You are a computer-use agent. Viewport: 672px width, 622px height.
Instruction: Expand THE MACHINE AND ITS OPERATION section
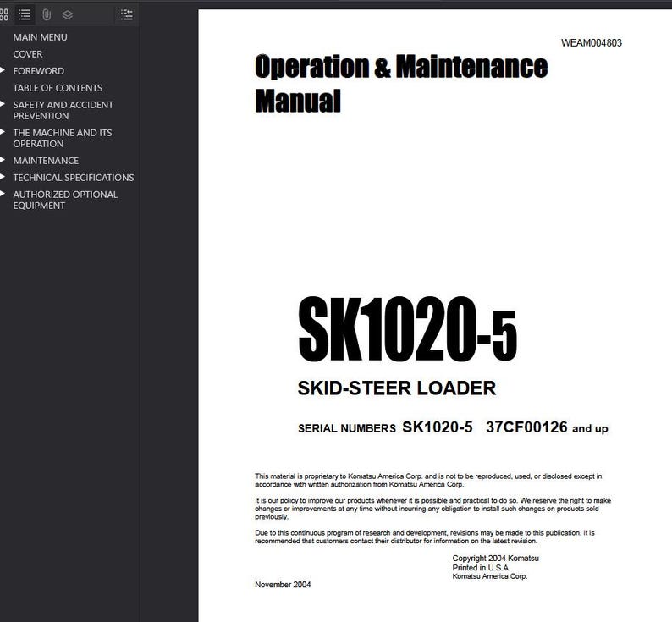coord(3,132)
